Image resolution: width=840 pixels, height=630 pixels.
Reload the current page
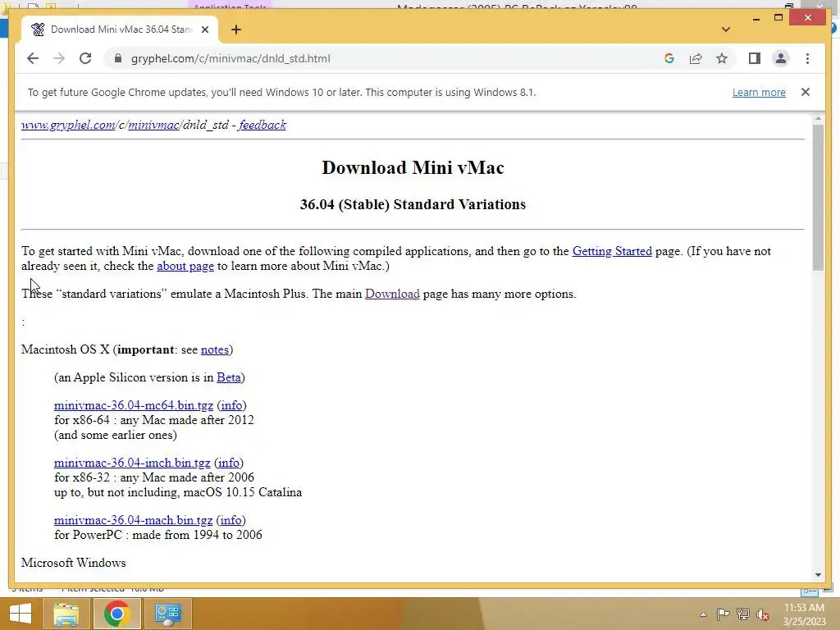pos(85,58)
